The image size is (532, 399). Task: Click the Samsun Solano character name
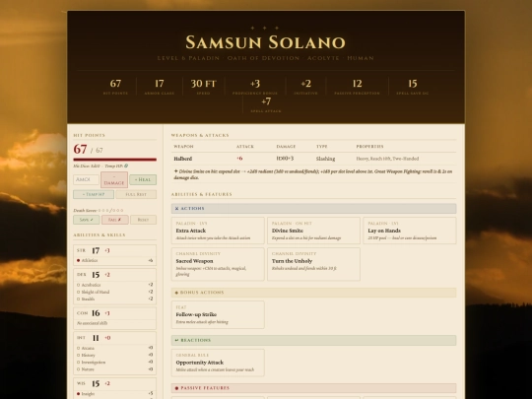[266, 42]
